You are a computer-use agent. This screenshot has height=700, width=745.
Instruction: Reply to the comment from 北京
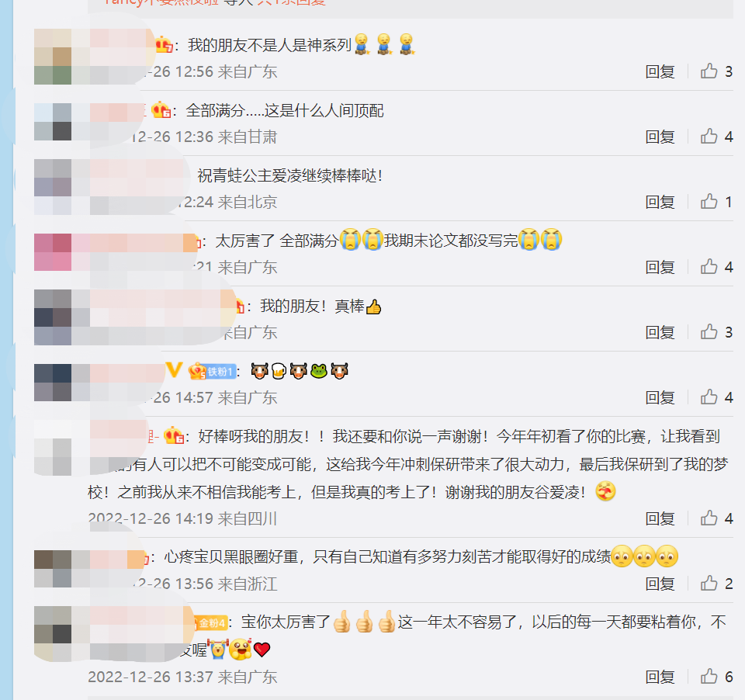[x=660, y=202]
